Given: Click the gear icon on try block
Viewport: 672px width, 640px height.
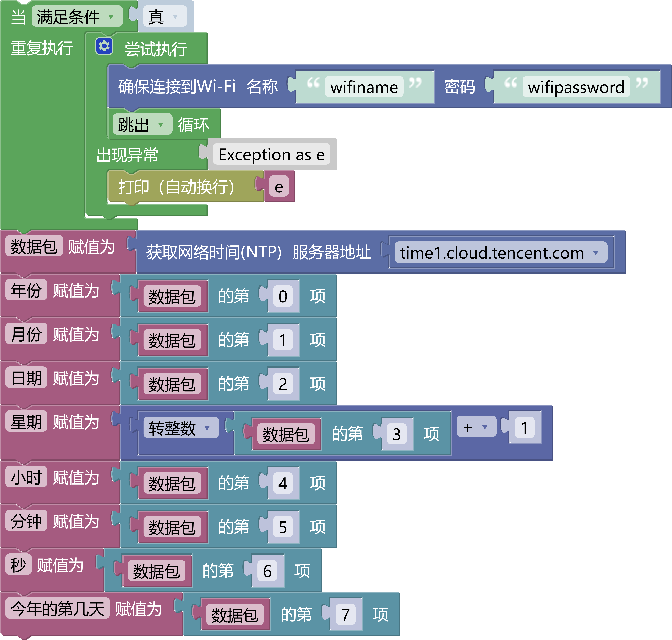Looking at the screenshot, I should pos(104,46).
